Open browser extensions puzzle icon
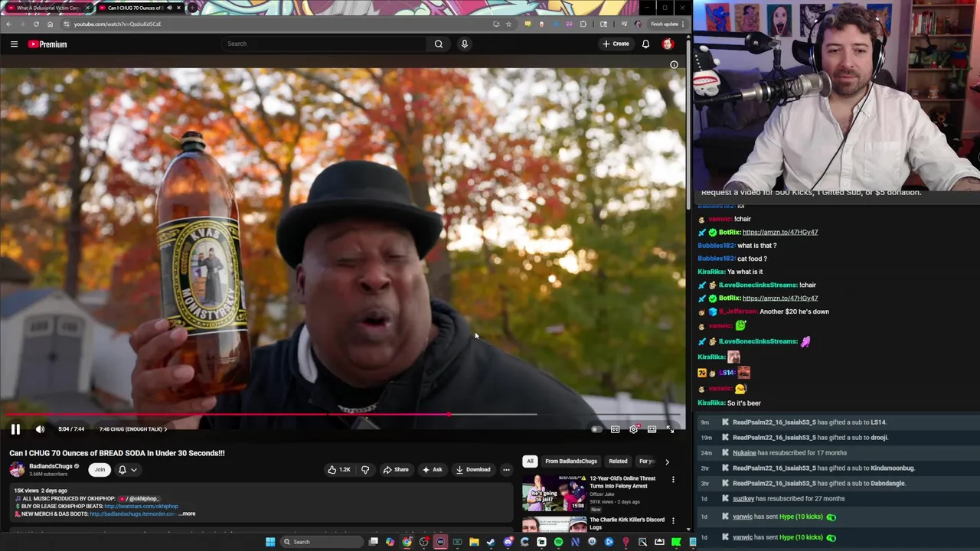Image resolution: width=980 pixels, height=551 pixels. (x=583, y=24)
